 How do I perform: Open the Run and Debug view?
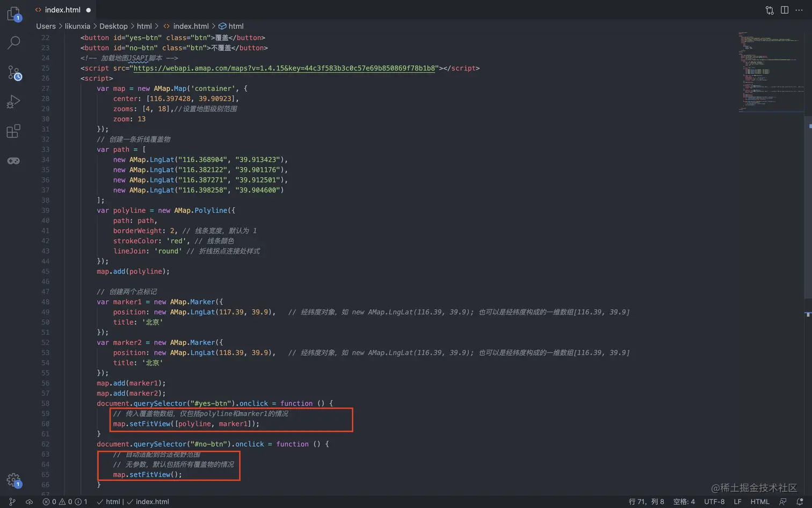coord(13,102)
